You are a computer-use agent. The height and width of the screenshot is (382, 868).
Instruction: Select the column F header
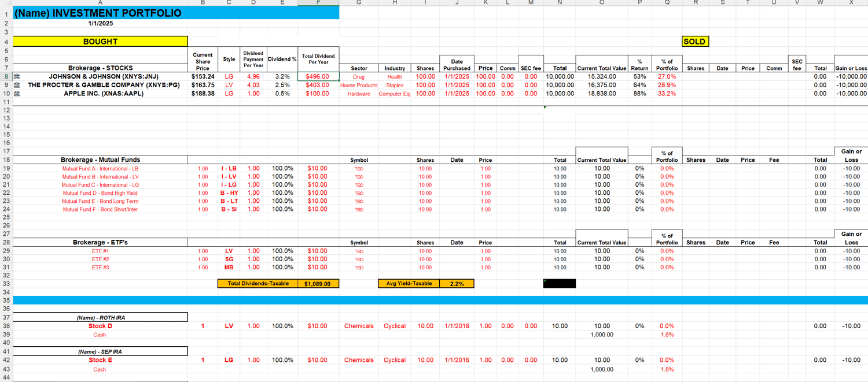pos(318,3)
